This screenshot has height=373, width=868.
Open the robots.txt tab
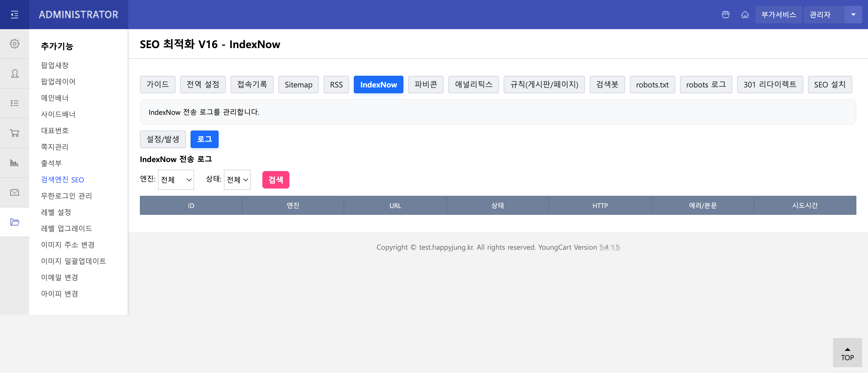pos(652,85)
